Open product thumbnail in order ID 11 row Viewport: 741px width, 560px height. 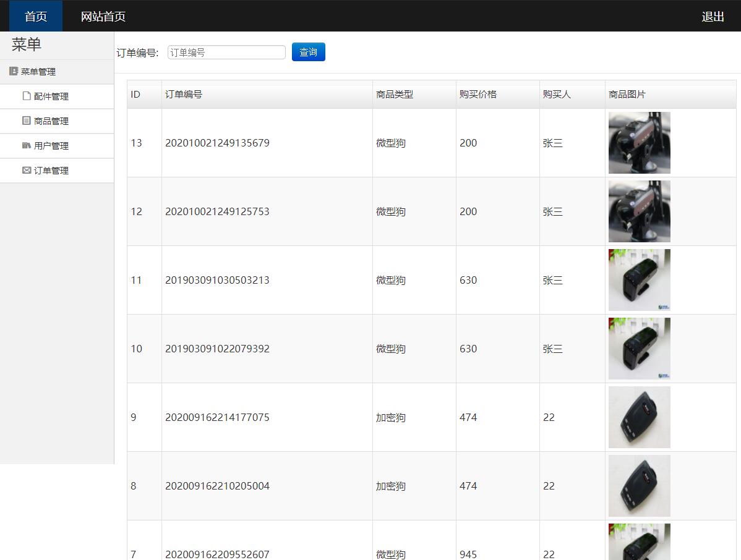point(639,280)
